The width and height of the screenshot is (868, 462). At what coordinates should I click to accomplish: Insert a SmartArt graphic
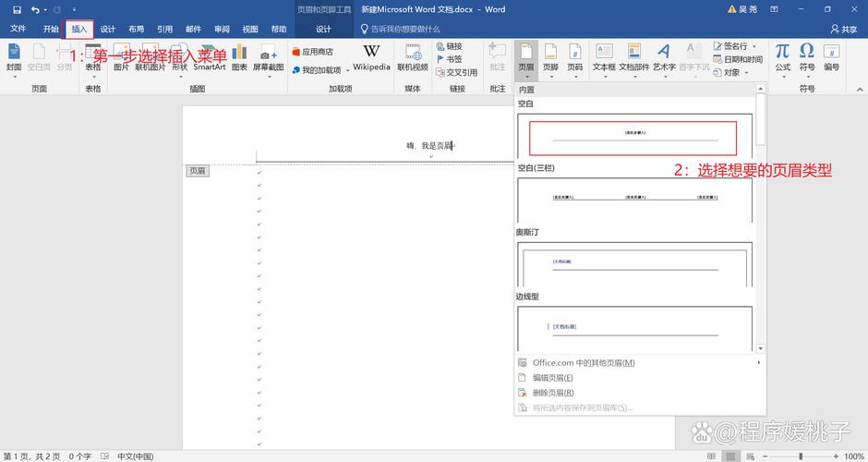[210, 59]
